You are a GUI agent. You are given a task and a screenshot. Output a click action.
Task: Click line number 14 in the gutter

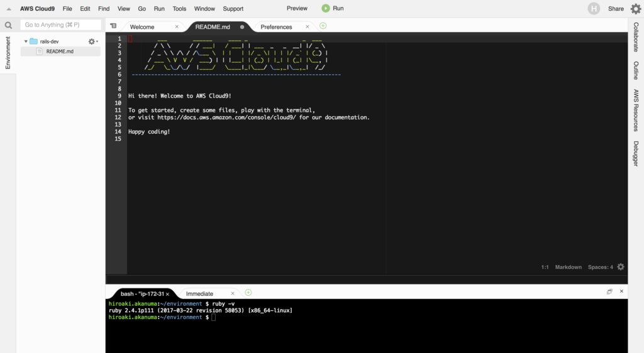coord(118,132)
